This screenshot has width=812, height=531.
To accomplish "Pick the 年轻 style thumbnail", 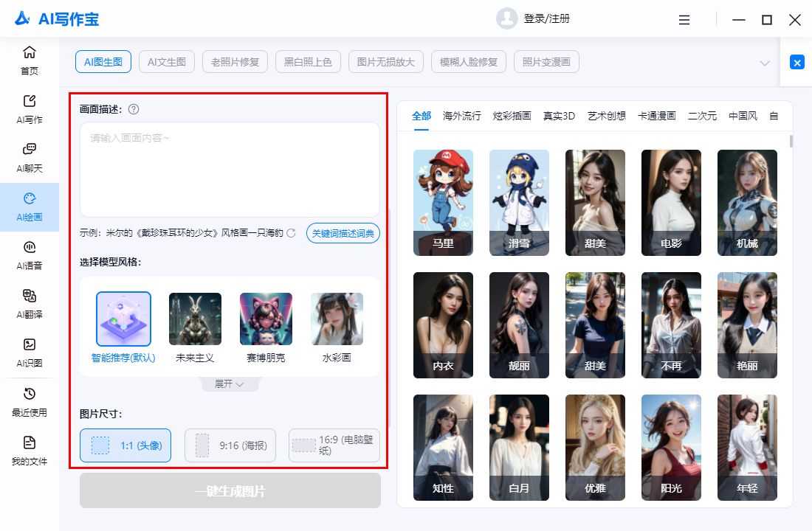I will point(747,448).
